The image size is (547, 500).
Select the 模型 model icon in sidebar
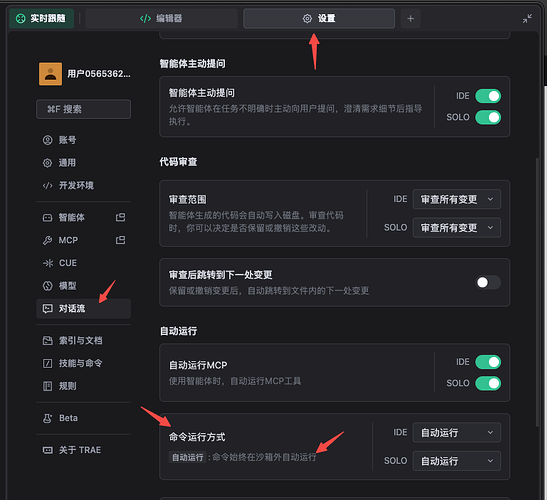[48, 286]
